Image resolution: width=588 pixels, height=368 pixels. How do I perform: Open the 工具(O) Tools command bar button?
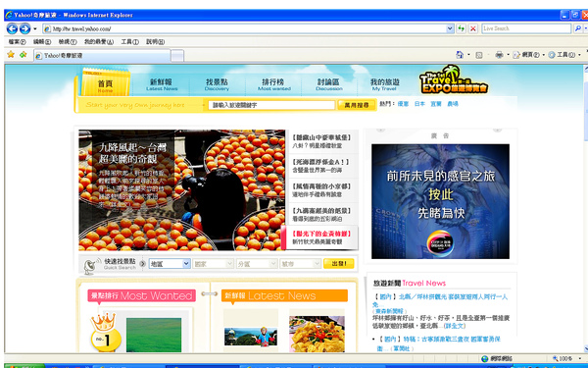tap(564, 55)
